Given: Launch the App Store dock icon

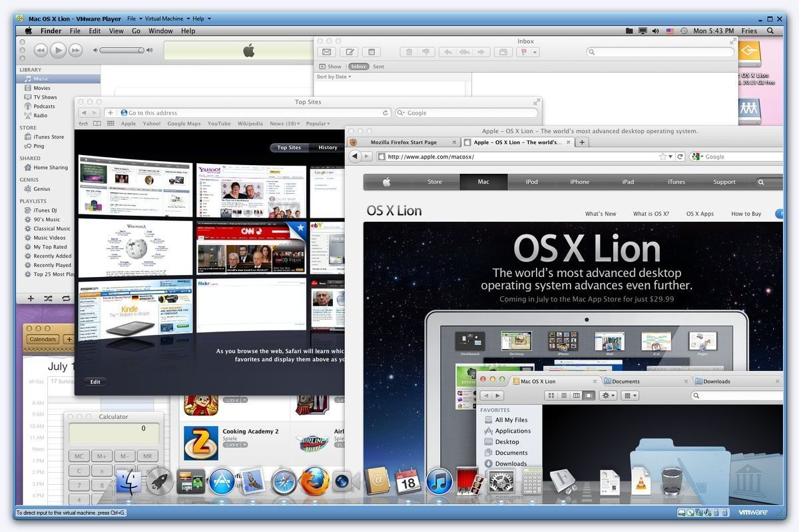Looking at the screenshot, I should (x=222, y=481).
